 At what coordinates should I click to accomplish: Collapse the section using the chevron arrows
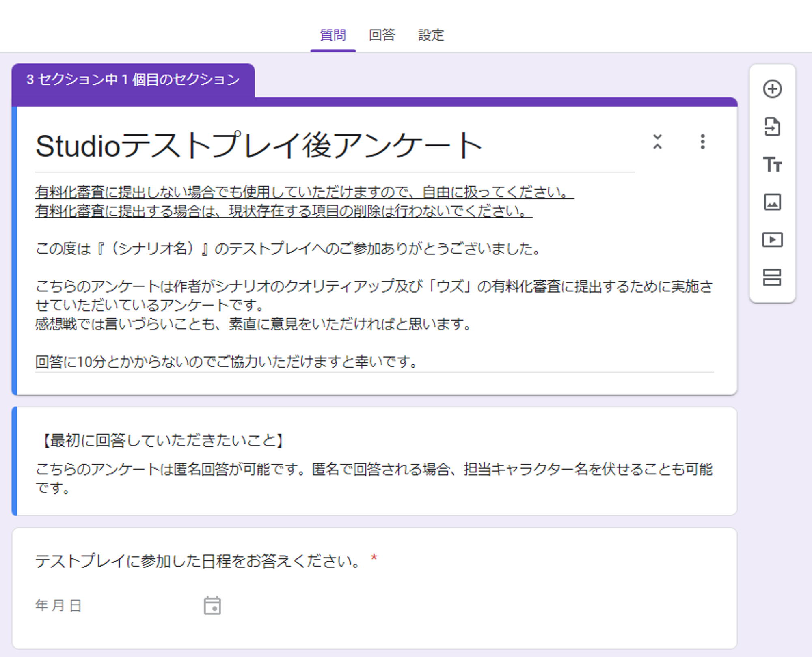point(657,142)
